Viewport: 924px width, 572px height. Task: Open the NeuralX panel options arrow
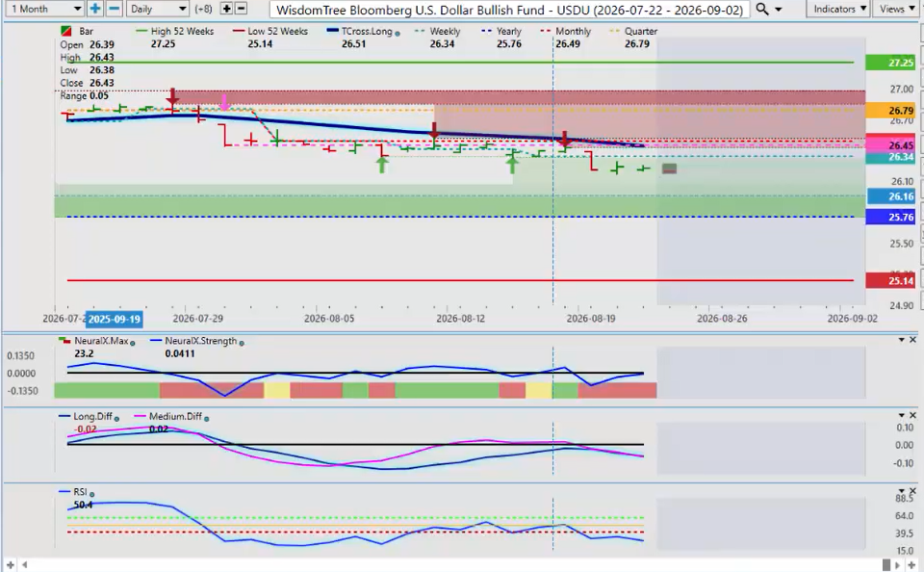901,340
